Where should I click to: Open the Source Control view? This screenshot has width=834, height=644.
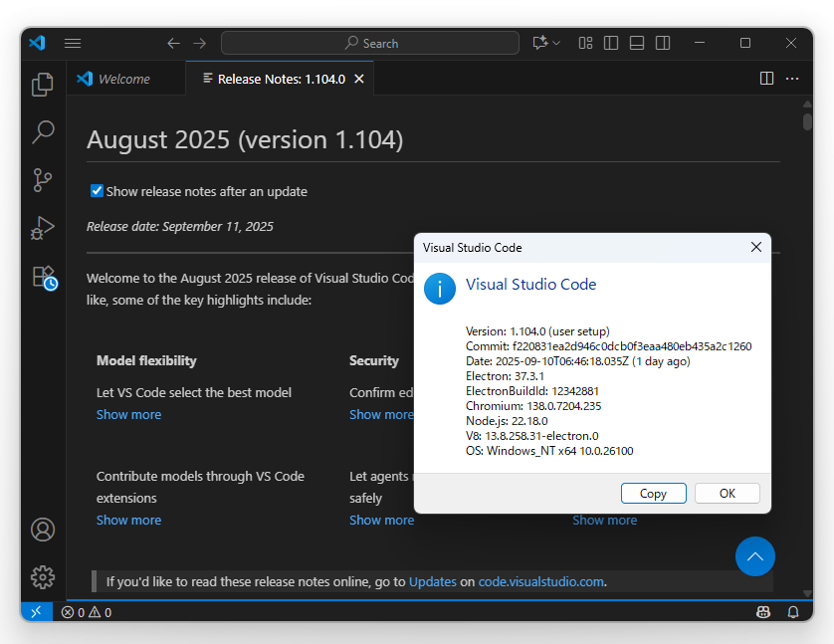tap(42, 180)
